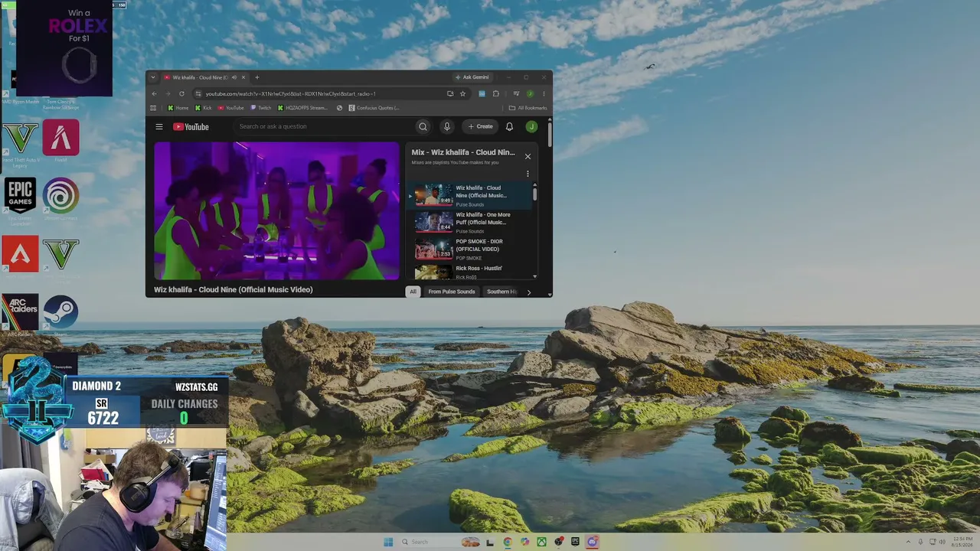Image resolution: width=980 pixels, height=551 pixels.
Task: Open the taskbar clock and date
Action: click(962, 542)
